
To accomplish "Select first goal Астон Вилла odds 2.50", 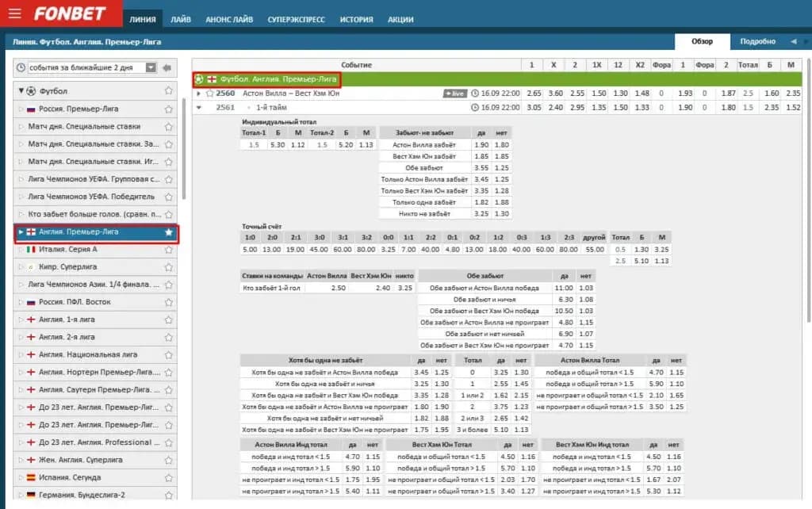I will pyautogui.click(x=338, y=288).
